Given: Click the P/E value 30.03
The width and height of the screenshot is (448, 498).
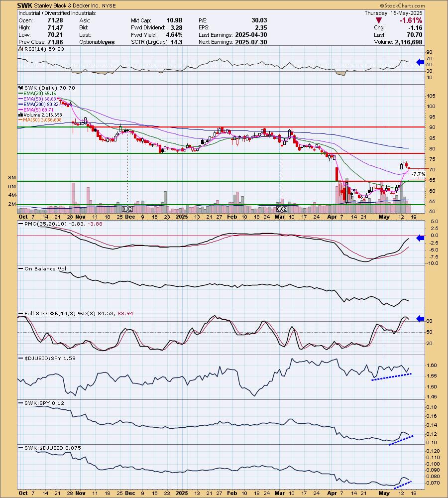Looking at the screenshot, I should click(259, 20).
